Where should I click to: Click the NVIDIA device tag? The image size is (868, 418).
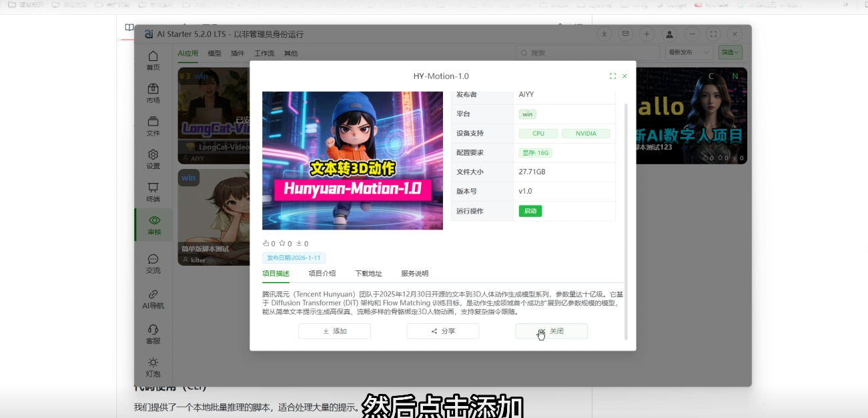[586, 134]
